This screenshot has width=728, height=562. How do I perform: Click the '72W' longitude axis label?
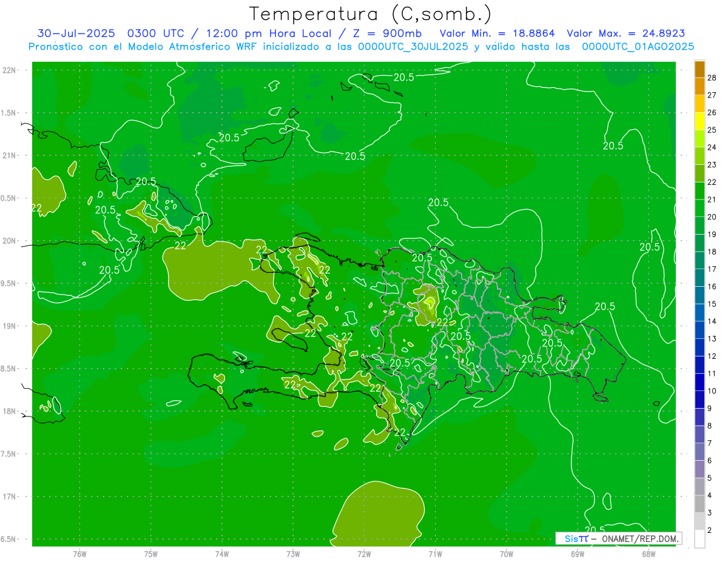tap(364, 554)
